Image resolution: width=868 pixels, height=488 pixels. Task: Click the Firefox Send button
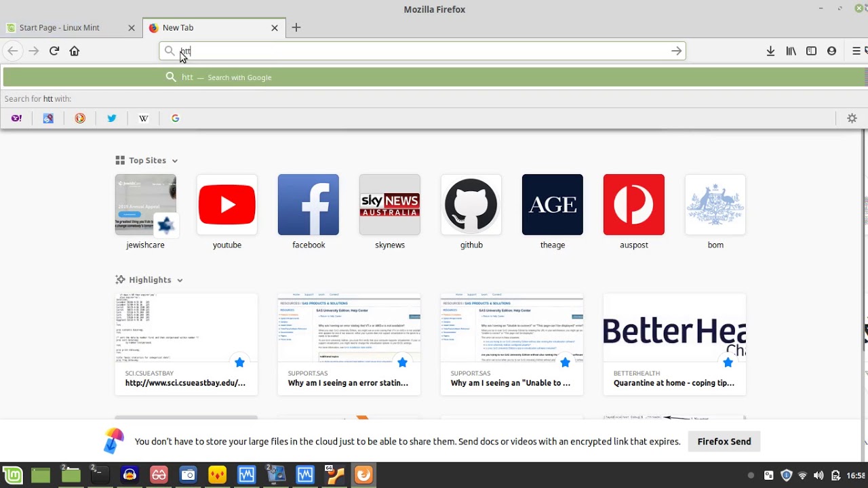[x=724, y=441]
